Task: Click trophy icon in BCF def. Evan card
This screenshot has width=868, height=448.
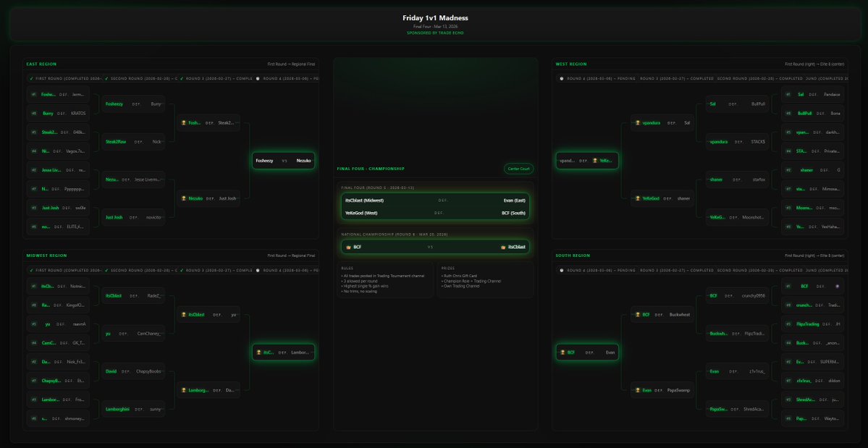Action: coord(562,352)
